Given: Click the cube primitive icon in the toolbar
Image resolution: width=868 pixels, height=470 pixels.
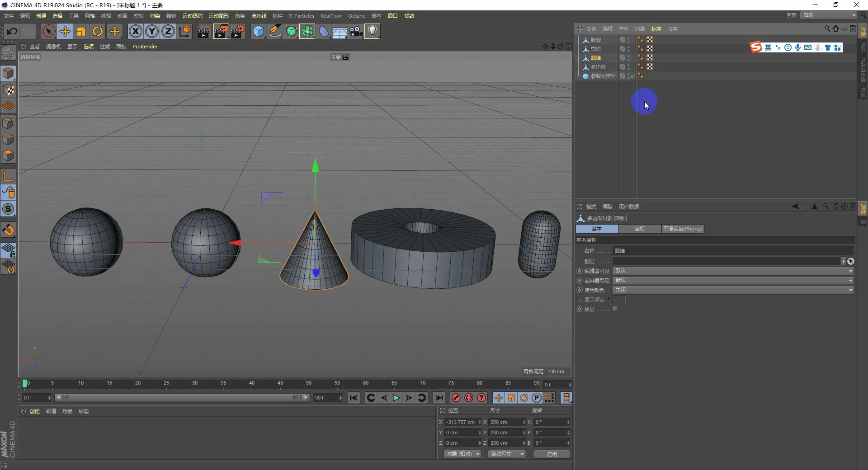Looking at the screenshot, I should (258, 31).
